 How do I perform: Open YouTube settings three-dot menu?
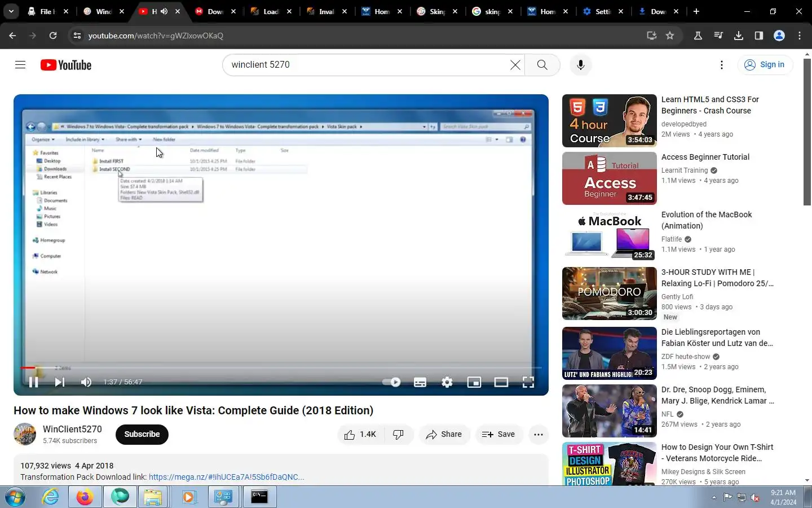(x=721, y=65)
